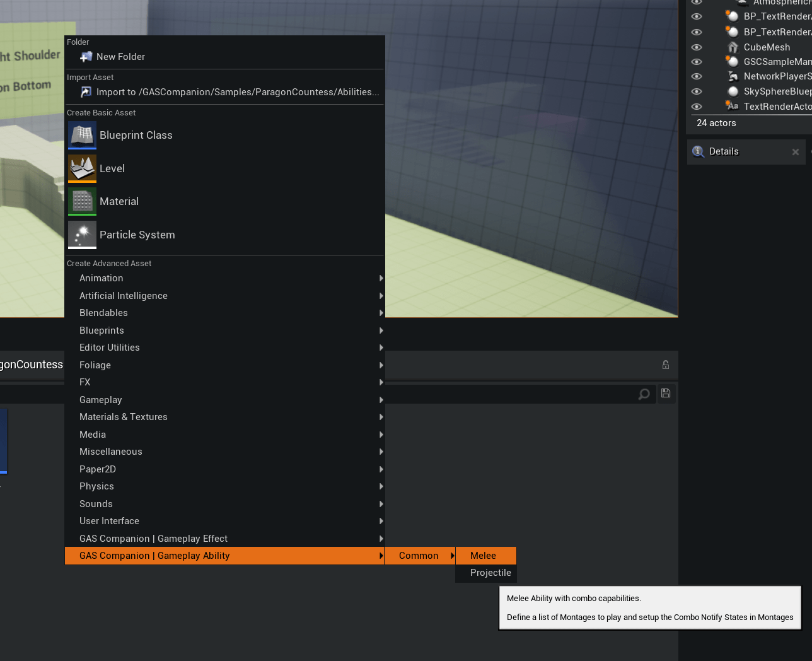The height and width of the screenshot is (661, 812).
Task: Select the Particle System icon
Action: pyautogui.click(x=82, y=235)
